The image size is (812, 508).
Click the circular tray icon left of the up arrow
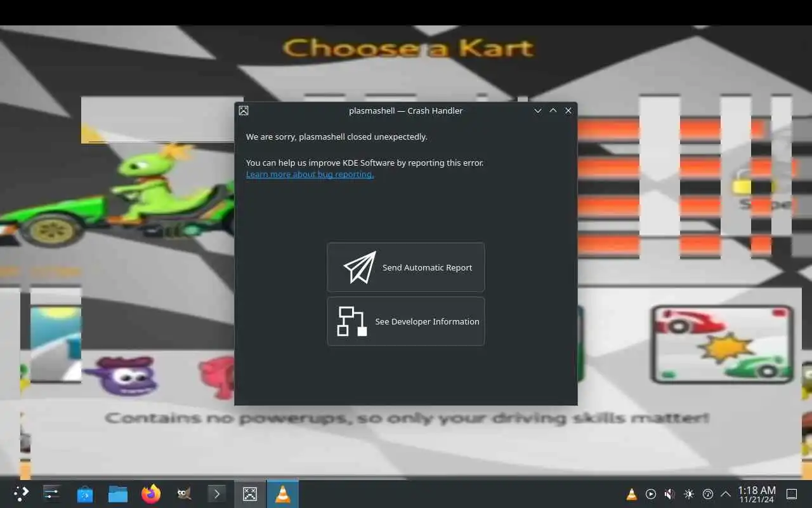[708, 494]
